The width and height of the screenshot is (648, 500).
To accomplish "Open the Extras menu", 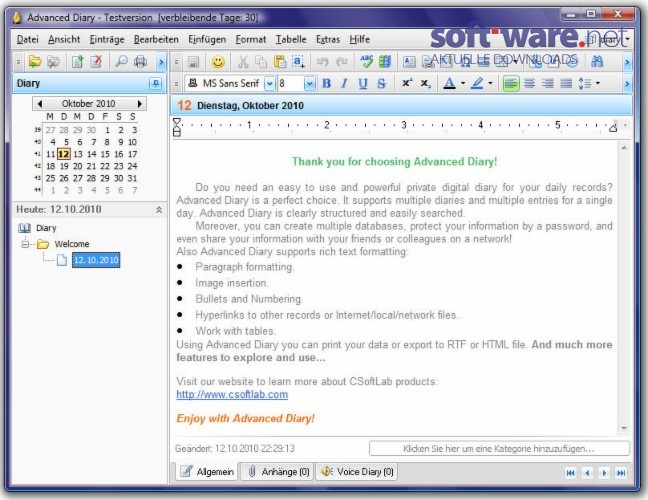I will (328, 39).
